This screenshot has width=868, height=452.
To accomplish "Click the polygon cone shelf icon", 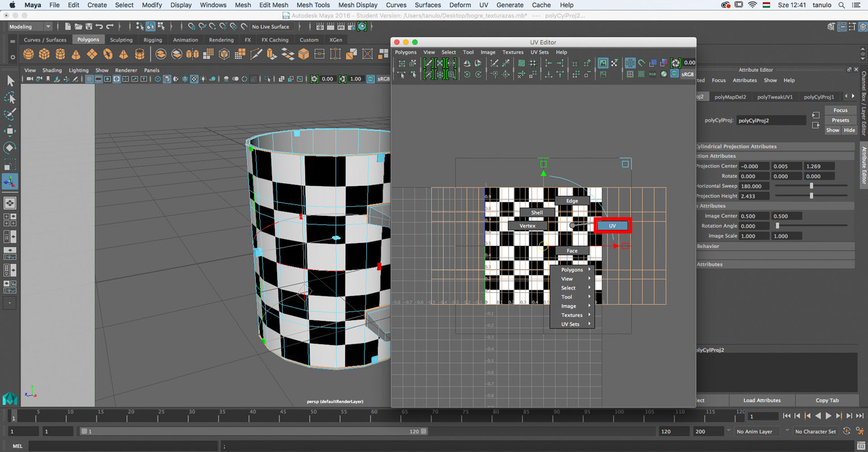I will pyautogui.click(x=76, y=54).
